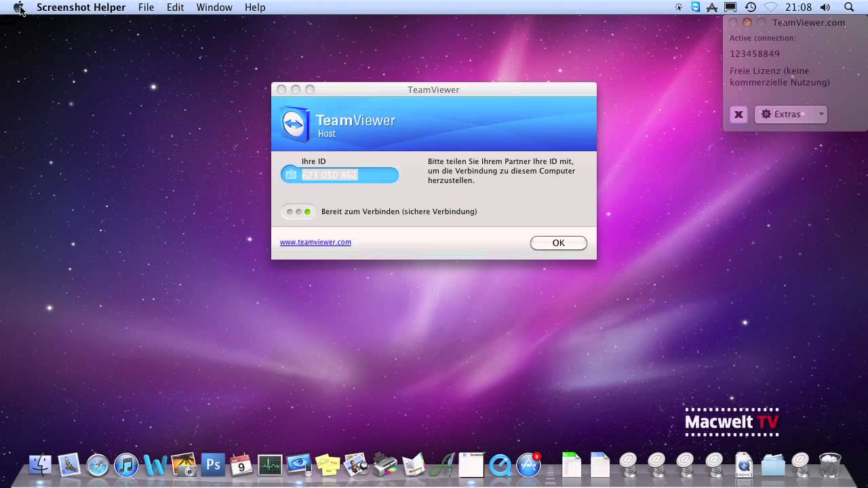
Task: Open Stickies notes in the Dock
Action: [328, 465]
